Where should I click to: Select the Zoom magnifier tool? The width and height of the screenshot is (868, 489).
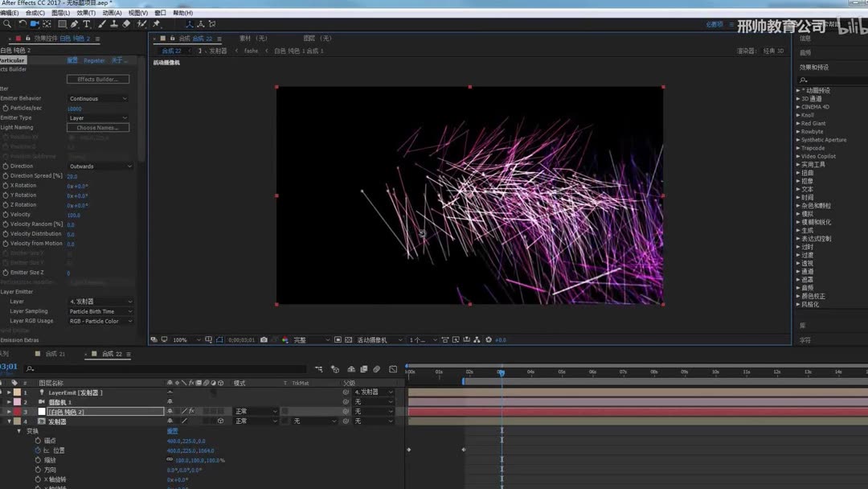pos(7,24)
